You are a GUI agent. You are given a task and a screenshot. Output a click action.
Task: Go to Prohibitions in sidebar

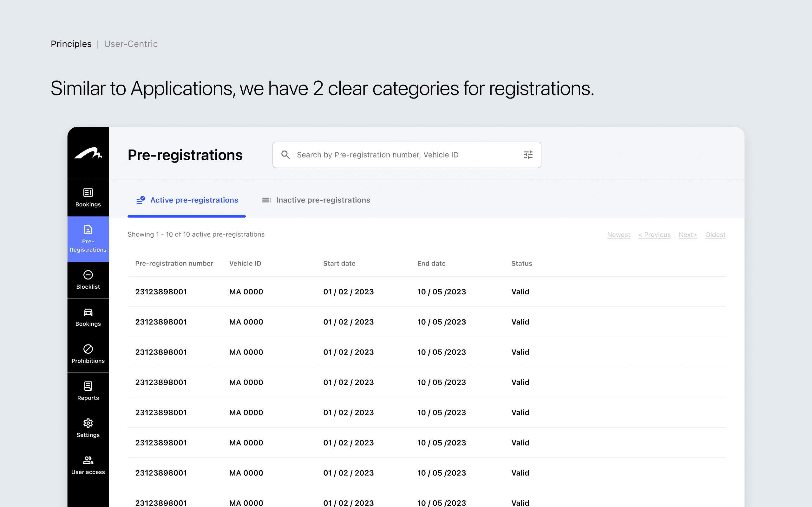[88, 354]
